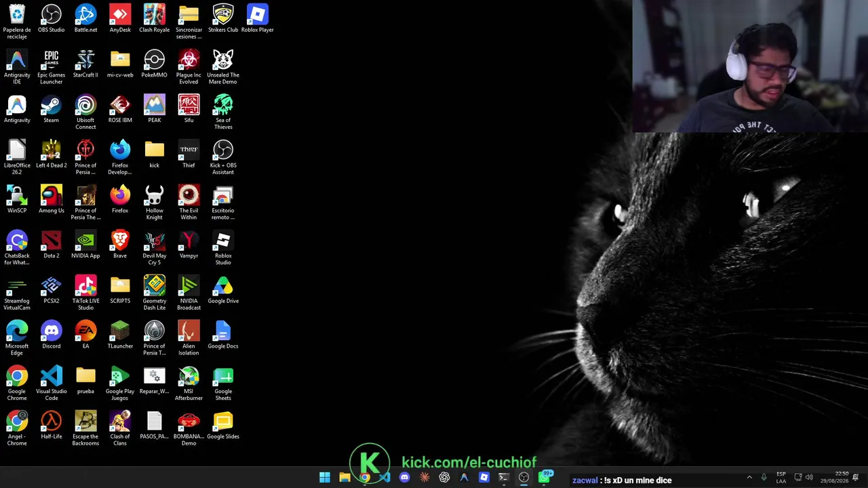
Task: Select the Half-Life desktop icon
Action: 52,426
